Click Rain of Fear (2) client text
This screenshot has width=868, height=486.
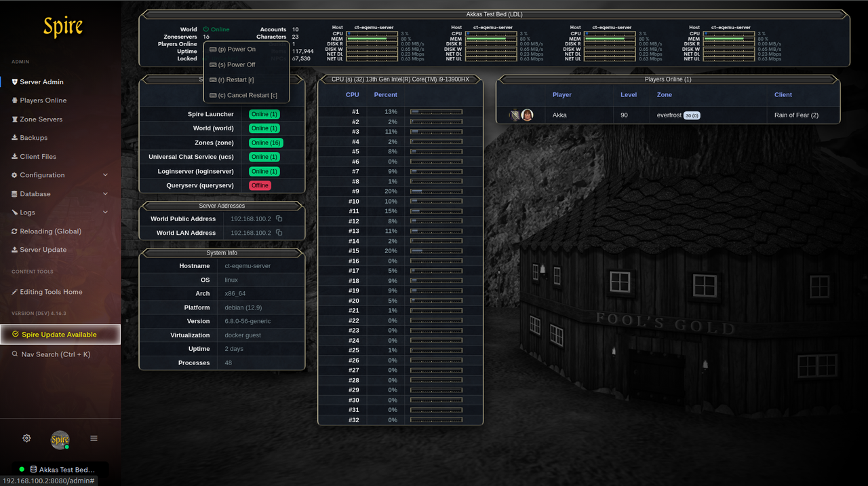[x=796, y=115]
